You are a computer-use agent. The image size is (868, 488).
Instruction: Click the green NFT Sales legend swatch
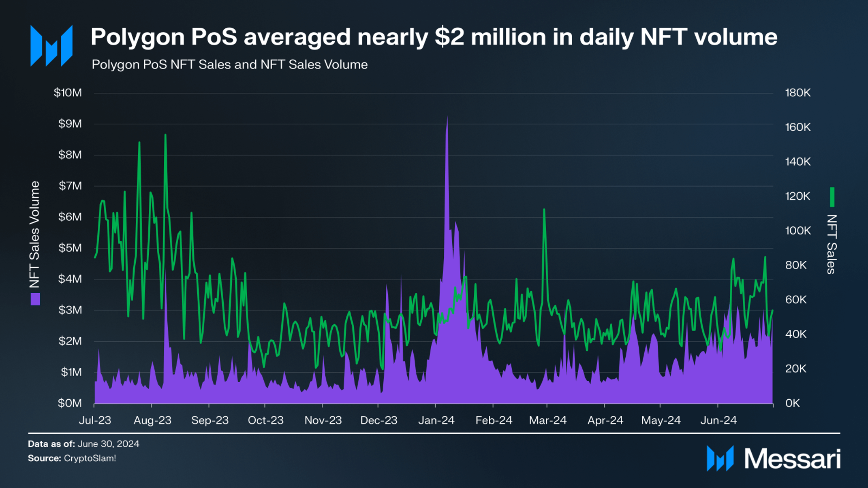[832, 197]
